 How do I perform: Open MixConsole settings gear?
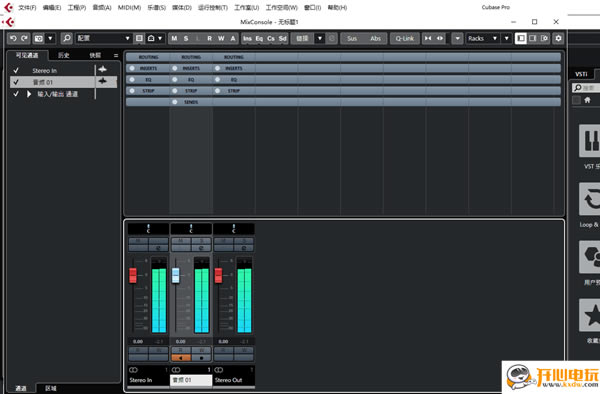(x=558, y=38)
